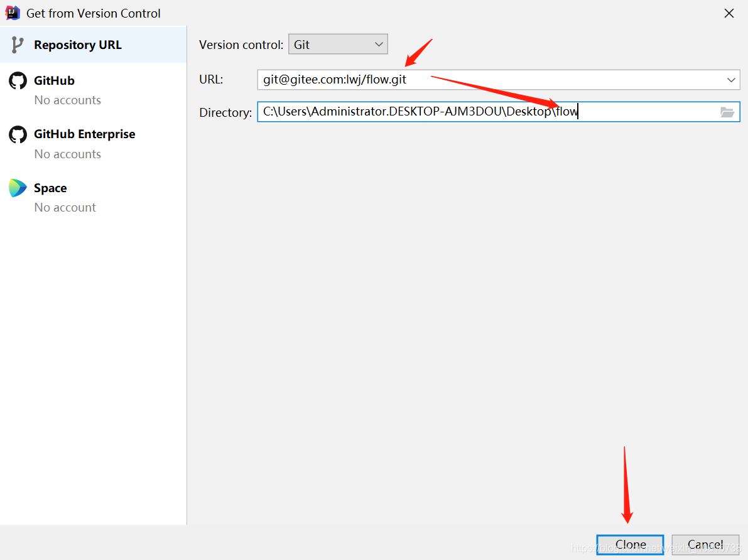Click the IntelliJ IDEA title bar icon
748x560 pixels.
click(13, 13)
